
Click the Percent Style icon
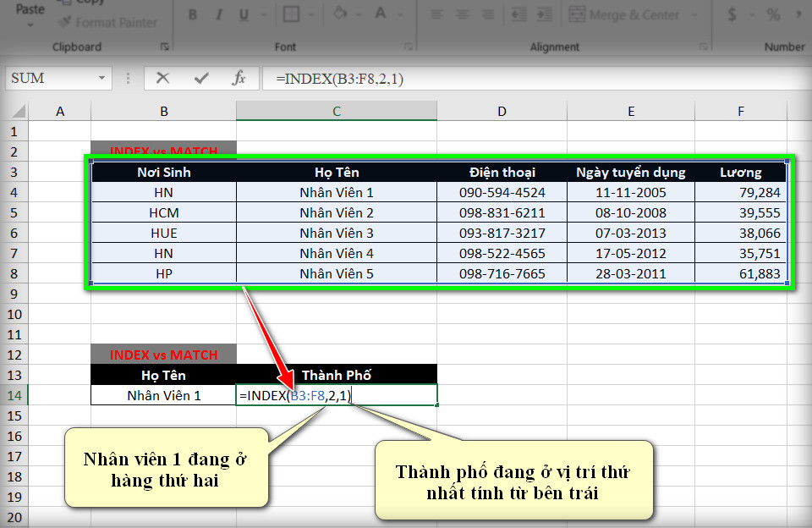tap(774, 14)
